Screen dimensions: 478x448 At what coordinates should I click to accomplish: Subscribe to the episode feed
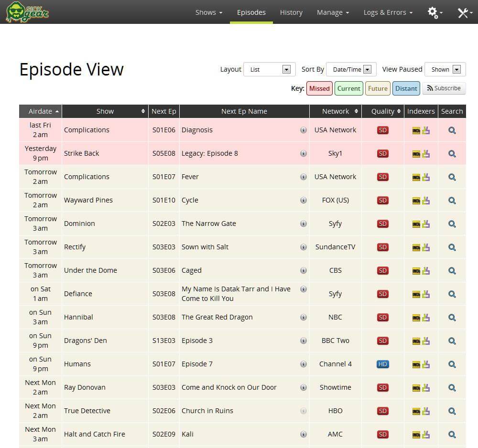[x=444, y=88]
